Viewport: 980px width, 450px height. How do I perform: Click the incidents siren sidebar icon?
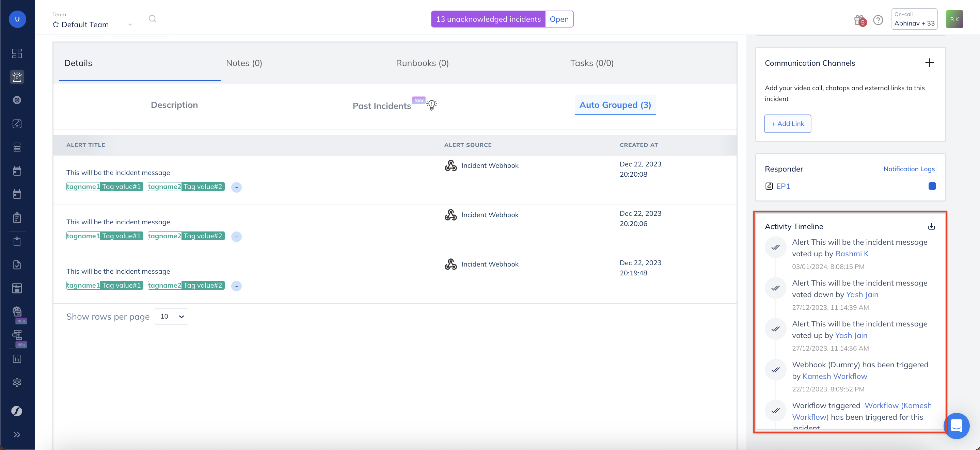coord(17,77)
